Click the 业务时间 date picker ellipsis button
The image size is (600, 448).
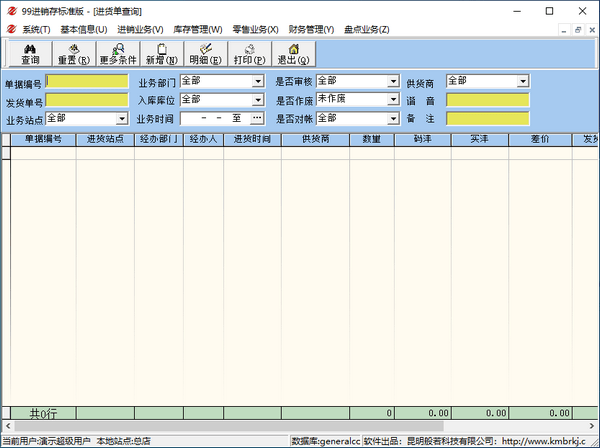(x=257, y=119)
